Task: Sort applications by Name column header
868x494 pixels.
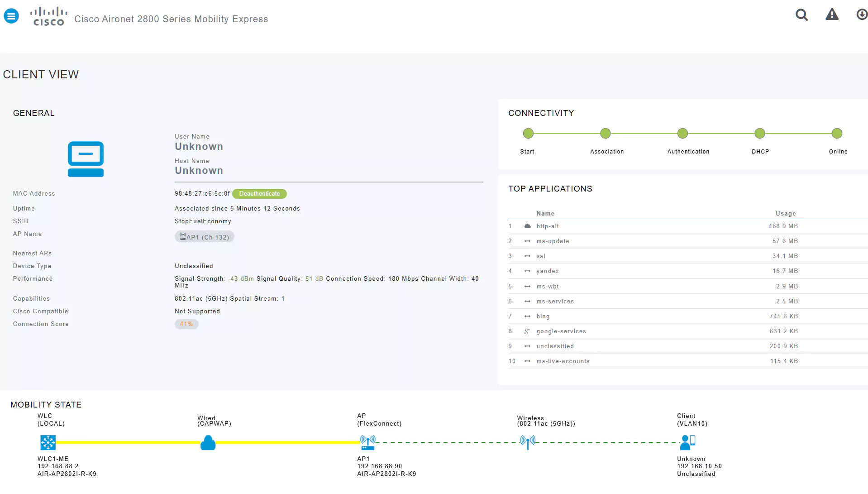Action: tap(545, 214)
